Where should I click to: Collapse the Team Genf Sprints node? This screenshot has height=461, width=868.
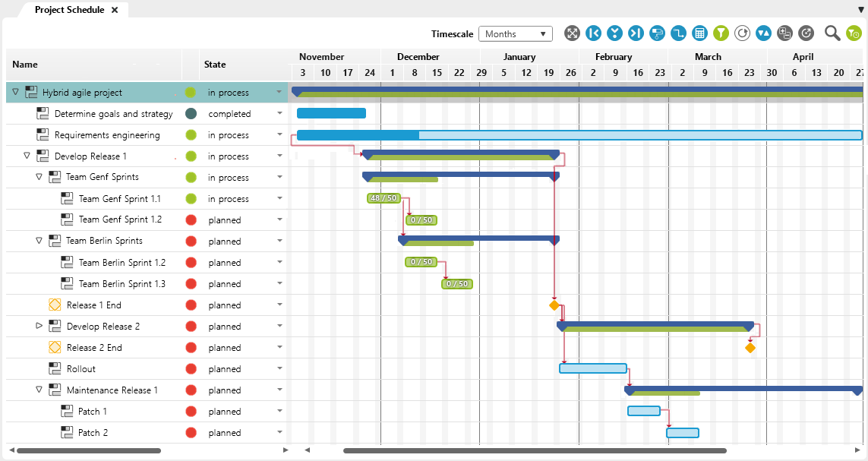coord(39,177)
